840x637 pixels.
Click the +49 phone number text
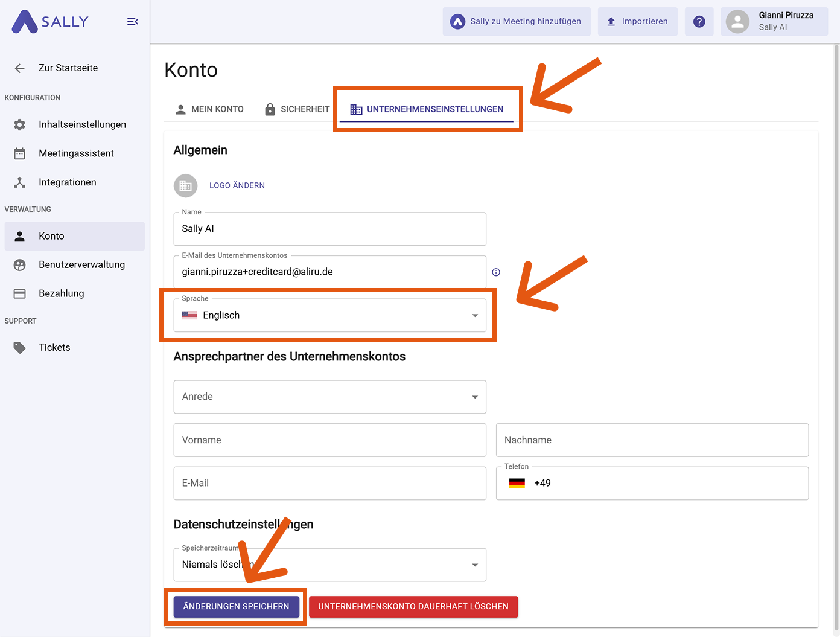[542, 483]
